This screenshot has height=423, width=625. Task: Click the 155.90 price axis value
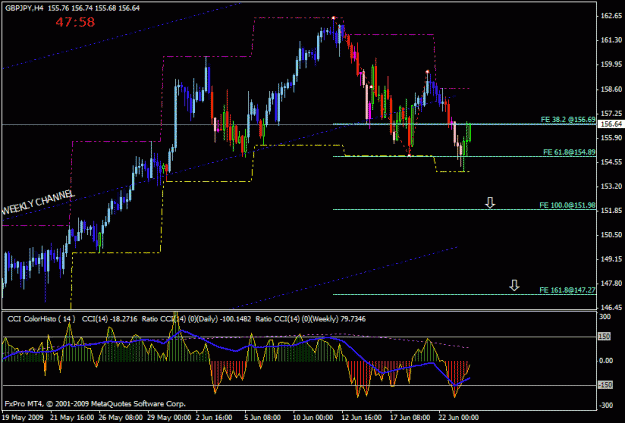611,138
